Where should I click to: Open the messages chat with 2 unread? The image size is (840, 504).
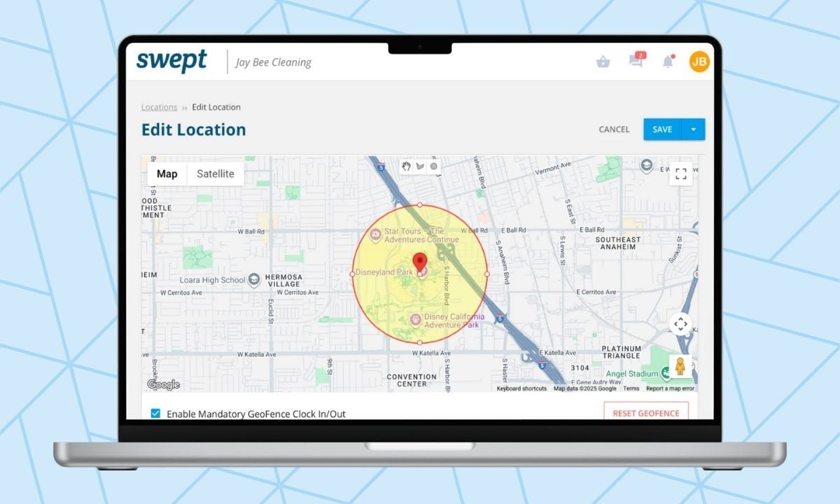pos(636,62)
